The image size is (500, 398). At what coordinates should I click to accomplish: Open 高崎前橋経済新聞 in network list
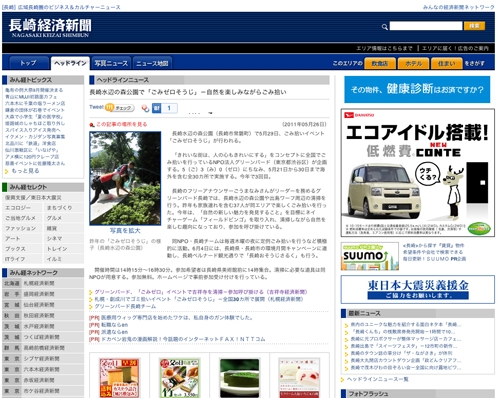pyautogui.click(x=44, y=348)
